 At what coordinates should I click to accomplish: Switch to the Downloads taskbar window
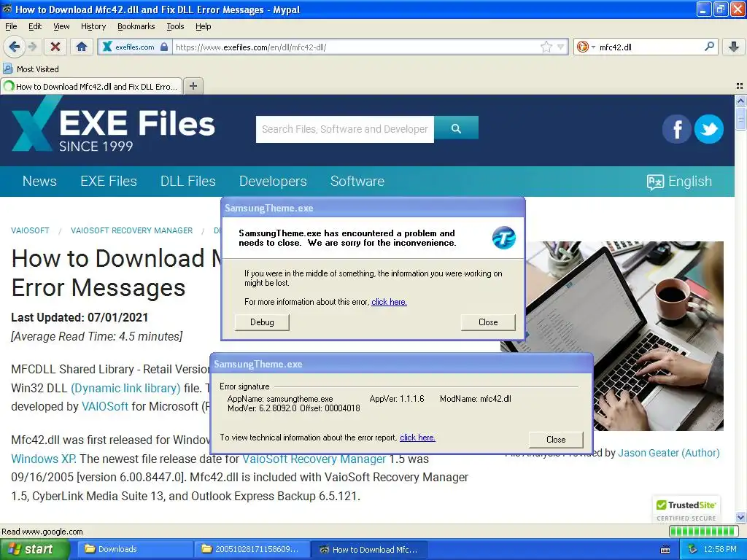click(133, 549)
